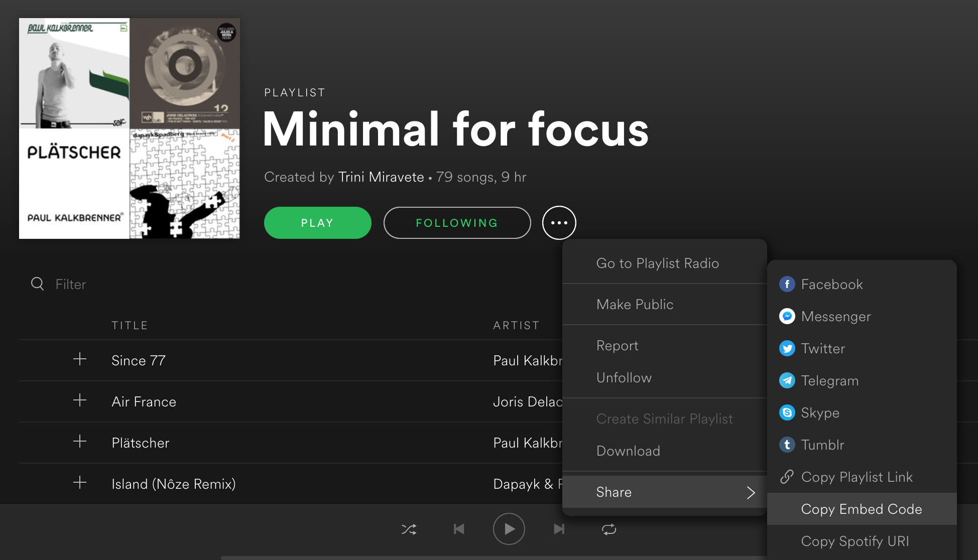This screenshot has height=560, width=978.
Task: Add Since 77 with plus icon
Action: 80,359
